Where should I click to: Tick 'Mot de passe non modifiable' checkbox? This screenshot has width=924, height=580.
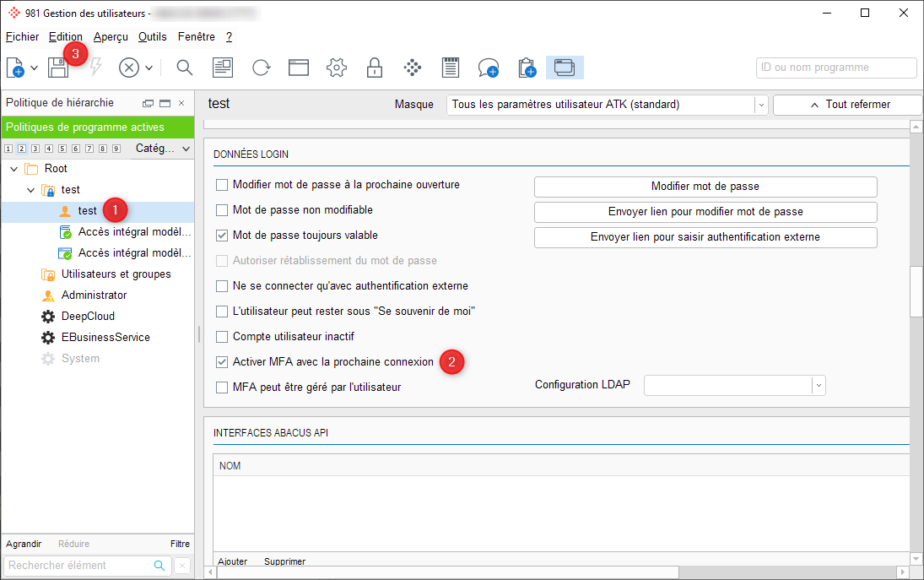pyautogui.click(x=223, y=210)
